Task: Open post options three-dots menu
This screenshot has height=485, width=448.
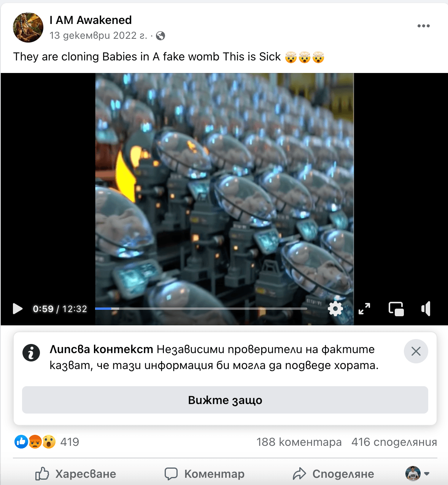Action: tap(423, 26)
